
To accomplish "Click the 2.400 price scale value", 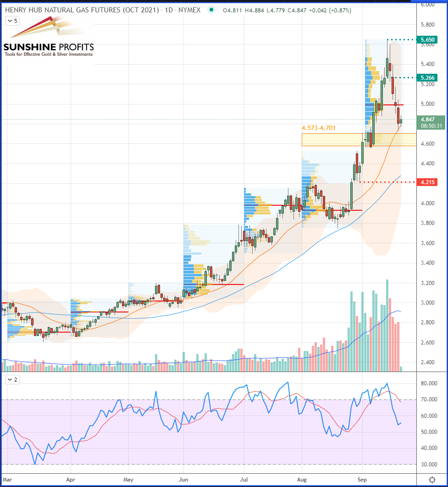I will click(427, 362).
